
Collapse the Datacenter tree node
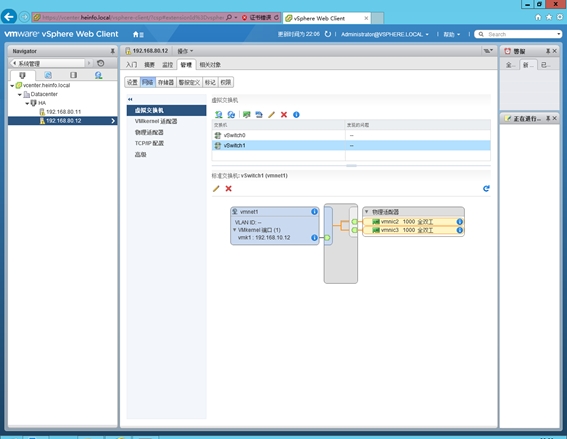20,94
